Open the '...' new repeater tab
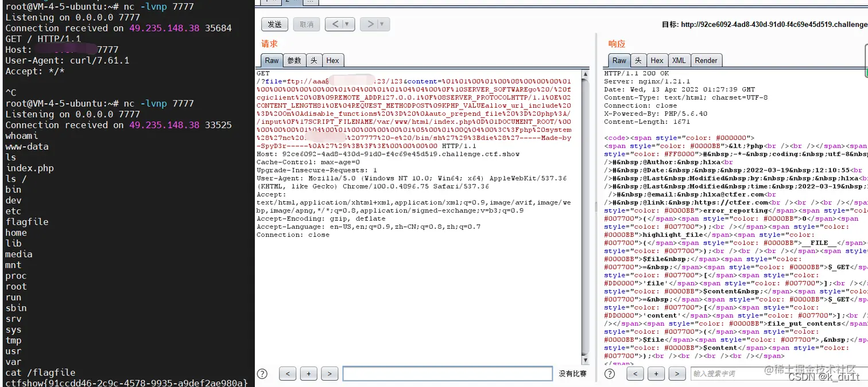Image resolution: width=868 pixels, height=387 pixels. (x=310, y=2)
